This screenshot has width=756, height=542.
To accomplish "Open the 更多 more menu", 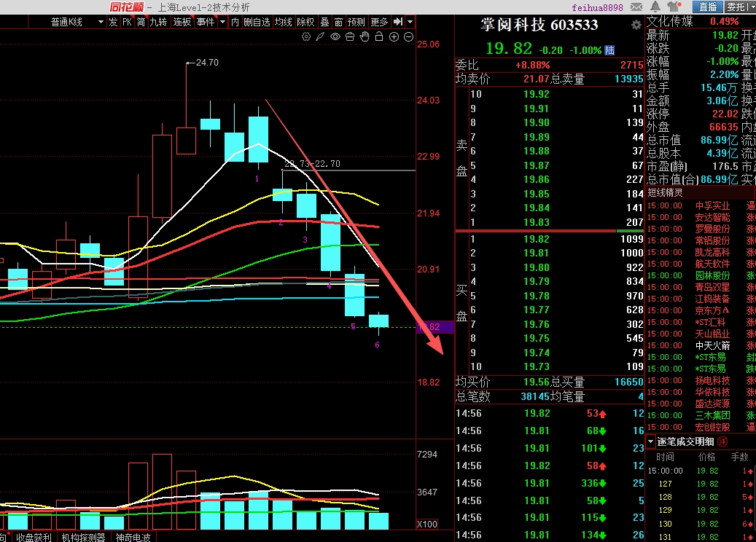I will [x=379, y=22].
